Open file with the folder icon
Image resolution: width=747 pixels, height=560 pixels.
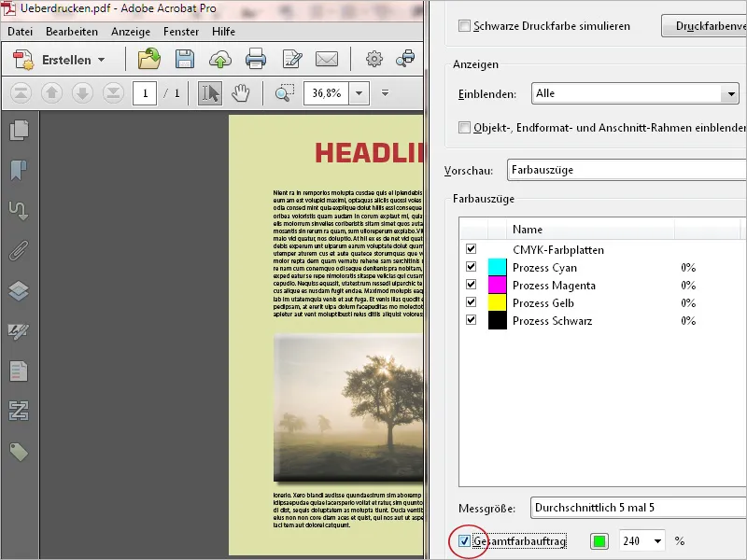(x=149, y=59)
